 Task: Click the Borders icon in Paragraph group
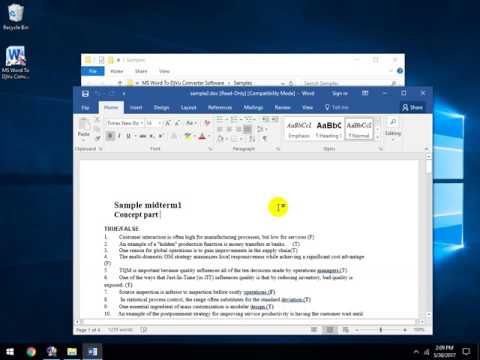click(234, 138)
